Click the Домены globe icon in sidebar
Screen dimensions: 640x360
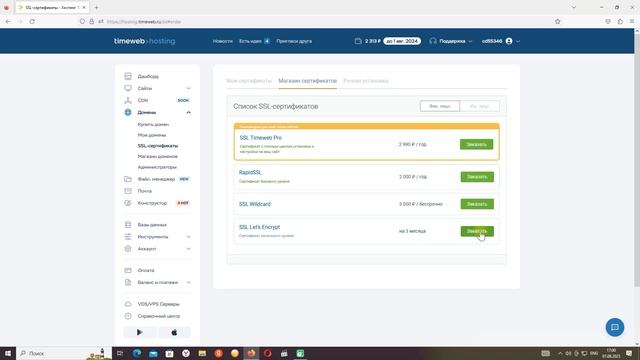click(128, 112)
